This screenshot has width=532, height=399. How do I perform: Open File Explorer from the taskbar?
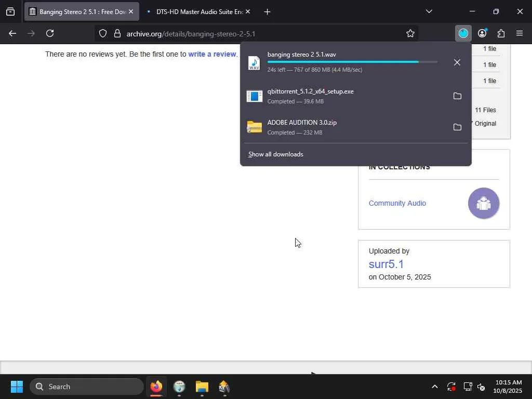[202, 387]
